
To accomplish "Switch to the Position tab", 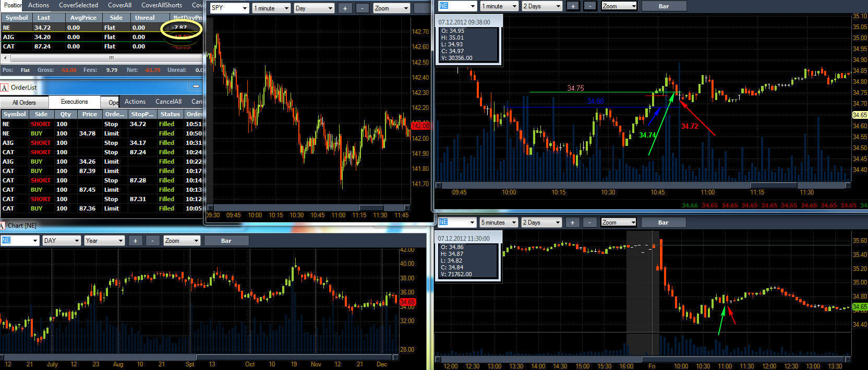I will 13,5.
